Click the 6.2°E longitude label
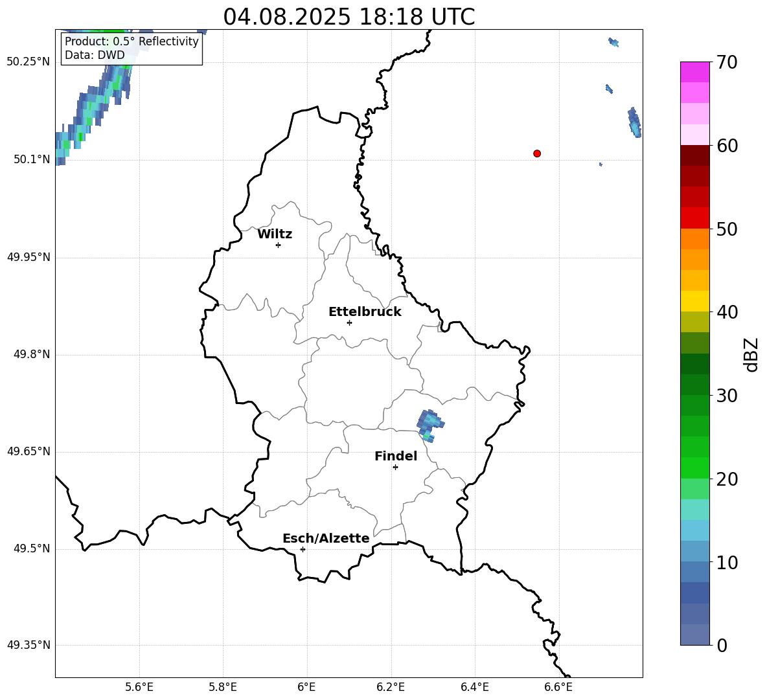767x700 pixels. pos(391,687)
